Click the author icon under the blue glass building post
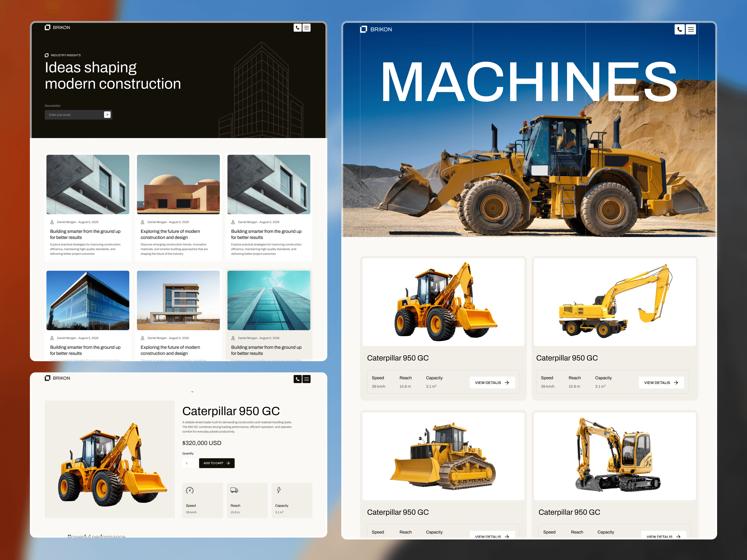This screenshot has width=747, height=560. click(x=52, y=338)
